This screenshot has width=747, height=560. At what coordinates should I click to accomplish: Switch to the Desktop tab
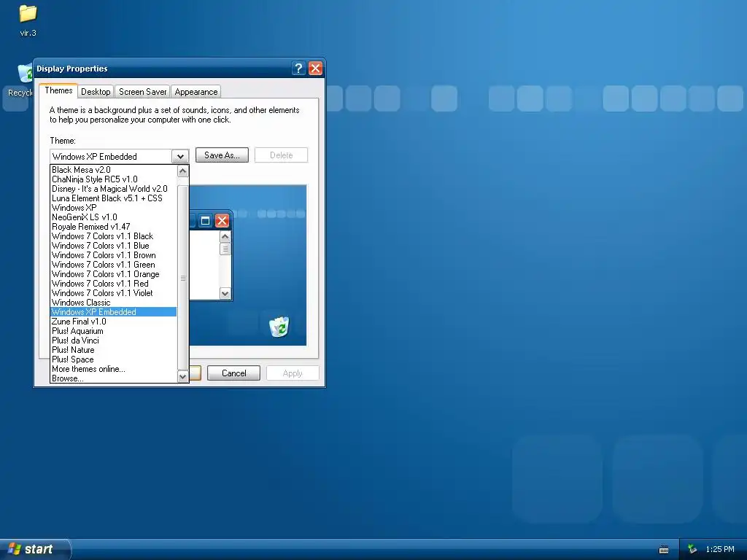96,92
